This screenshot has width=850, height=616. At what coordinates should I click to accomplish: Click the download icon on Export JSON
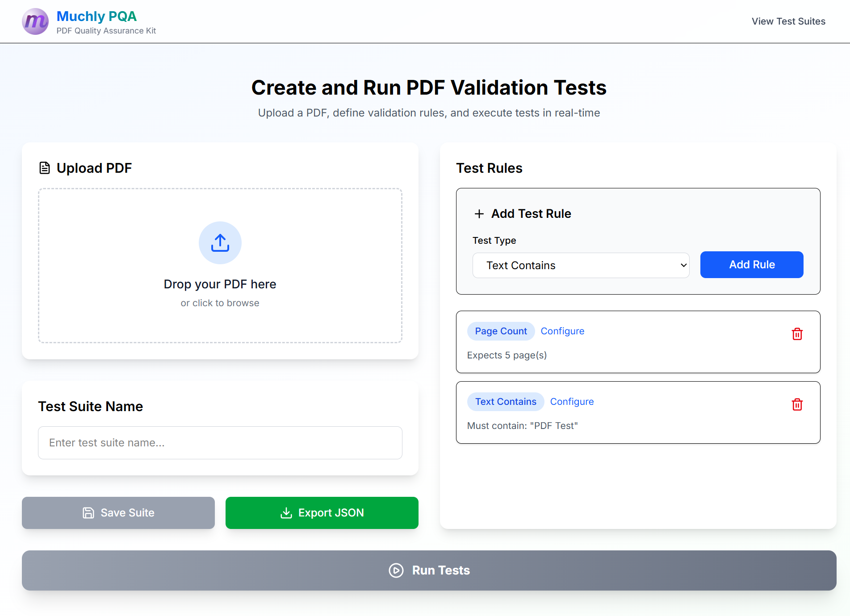click(x=286, y=513)
